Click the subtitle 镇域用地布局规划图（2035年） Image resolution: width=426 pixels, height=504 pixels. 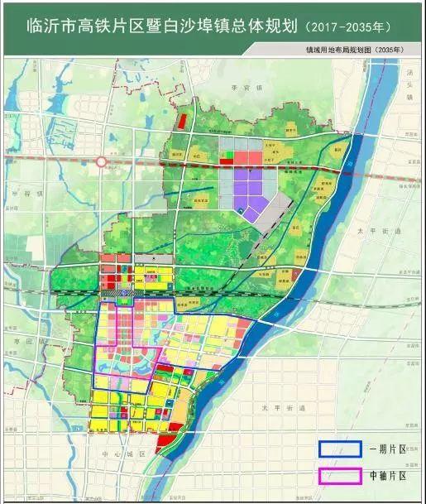(354, 50)
